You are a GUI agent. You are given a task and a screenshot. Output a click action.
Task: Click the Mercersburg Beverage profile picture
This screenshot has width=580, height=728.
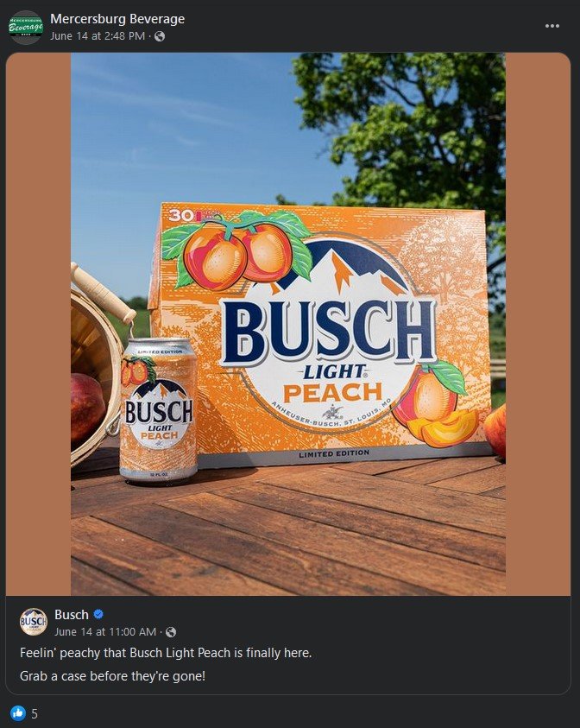[x=26, y=28]
